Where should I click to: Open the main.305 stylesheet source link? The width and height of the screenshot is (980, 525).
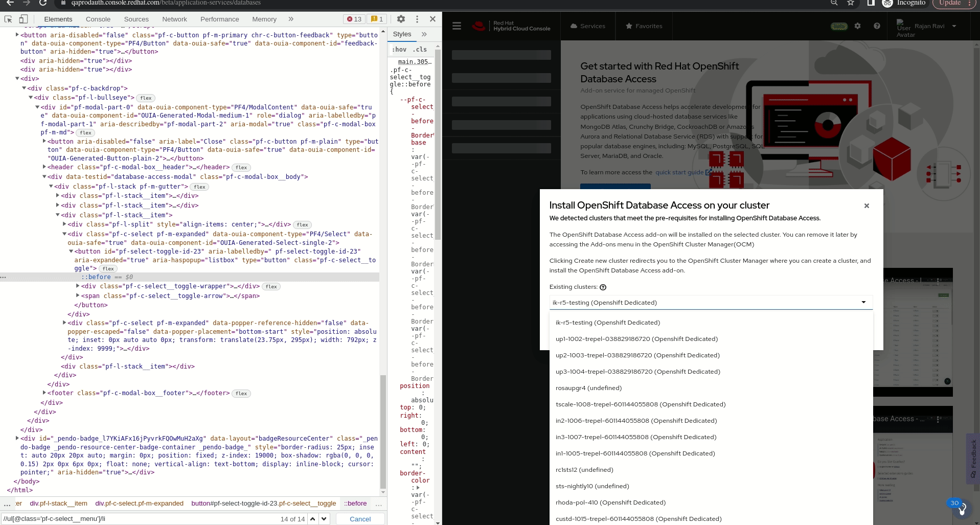tap(415, 62)
